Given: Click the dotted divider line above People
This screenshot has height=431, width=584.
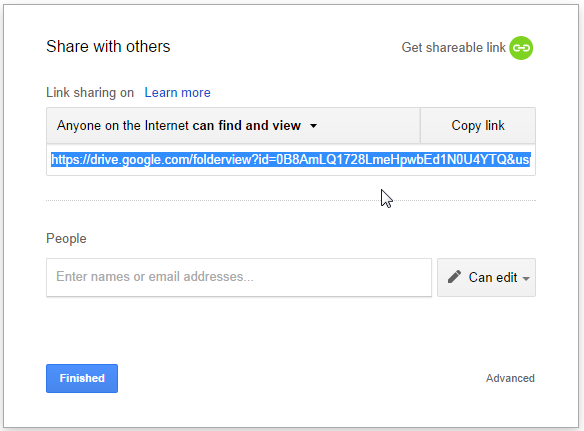Looking at the screenshot, I should (291, 200).
